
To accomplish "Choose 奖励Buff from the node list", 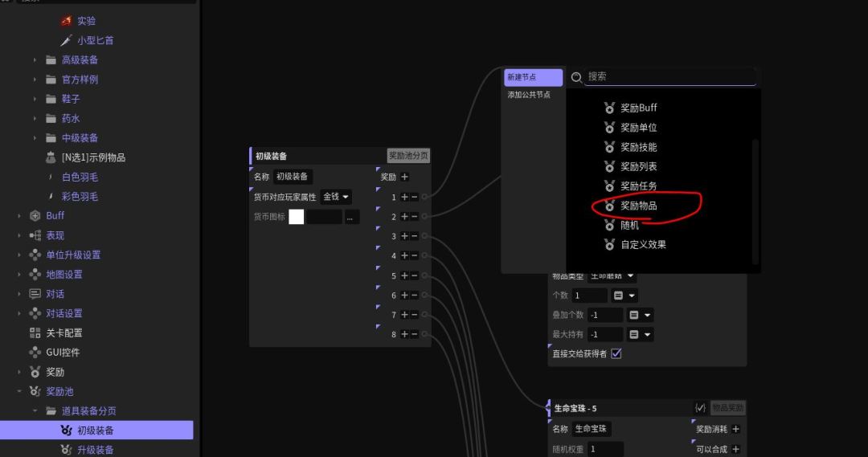I will coord(638,108).
